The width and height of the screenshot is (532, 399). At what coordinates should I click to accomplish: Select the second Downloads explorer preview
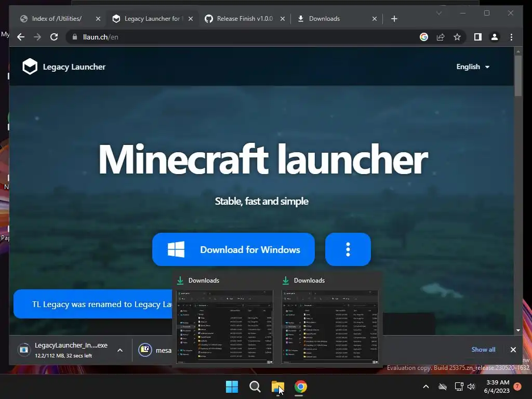pos(330,327)
